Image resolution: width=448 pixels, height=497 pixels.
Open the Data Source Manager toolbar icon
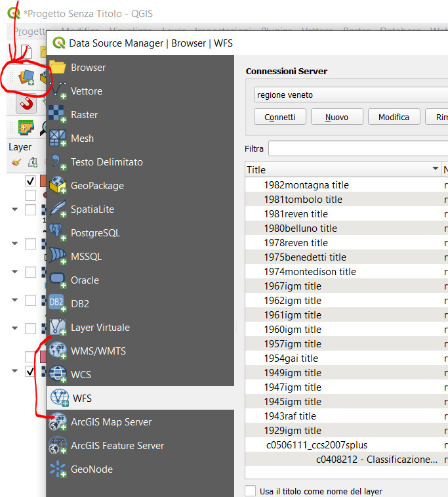point(27,77)
